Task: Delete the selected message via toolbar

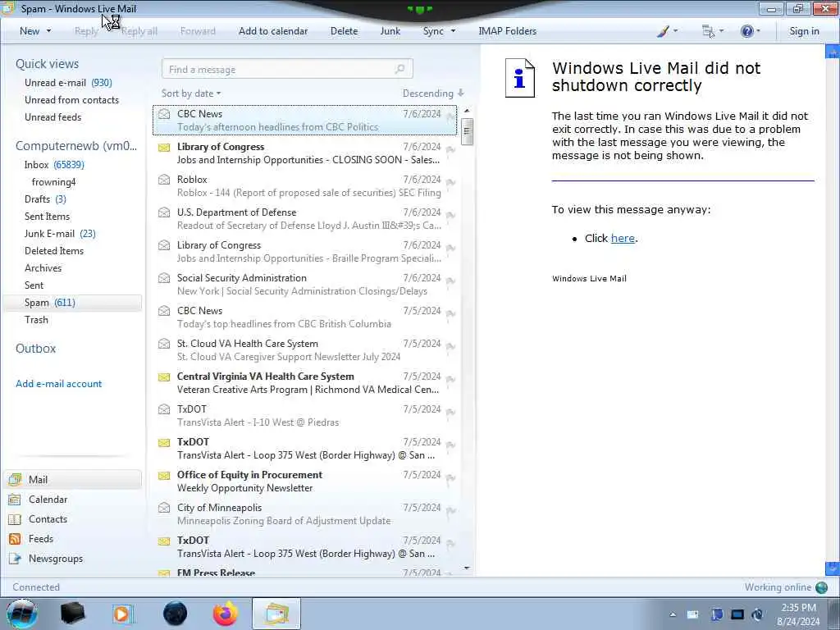Action: coord(344,31)
